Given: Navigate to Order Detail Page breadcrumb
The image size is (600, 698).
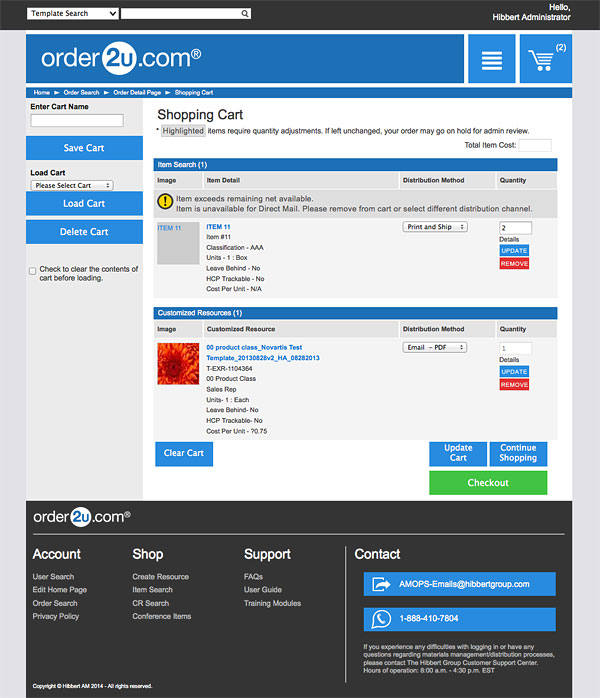Looking at the screenshot, I should click(136, 92).
